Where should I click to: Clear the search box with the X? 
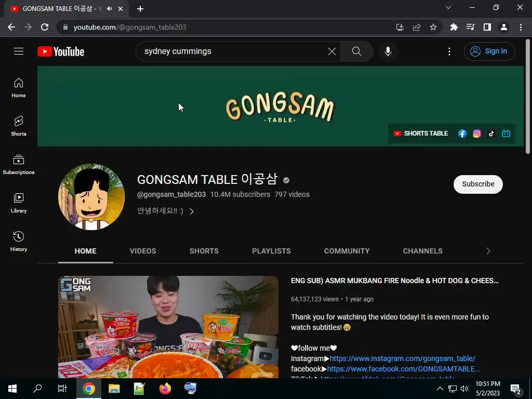332,51
